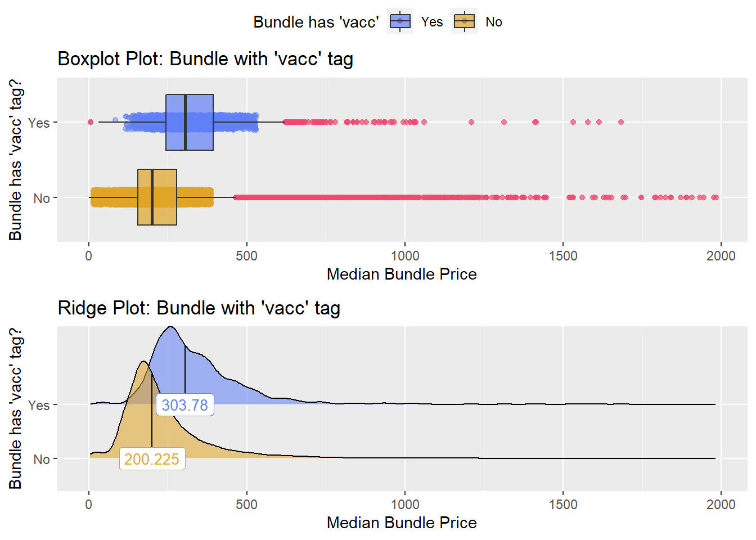This screenshot has width=756, height=540.
Task: Click the orange 'No' box in boxplot
Action: [x=157, y=197]
